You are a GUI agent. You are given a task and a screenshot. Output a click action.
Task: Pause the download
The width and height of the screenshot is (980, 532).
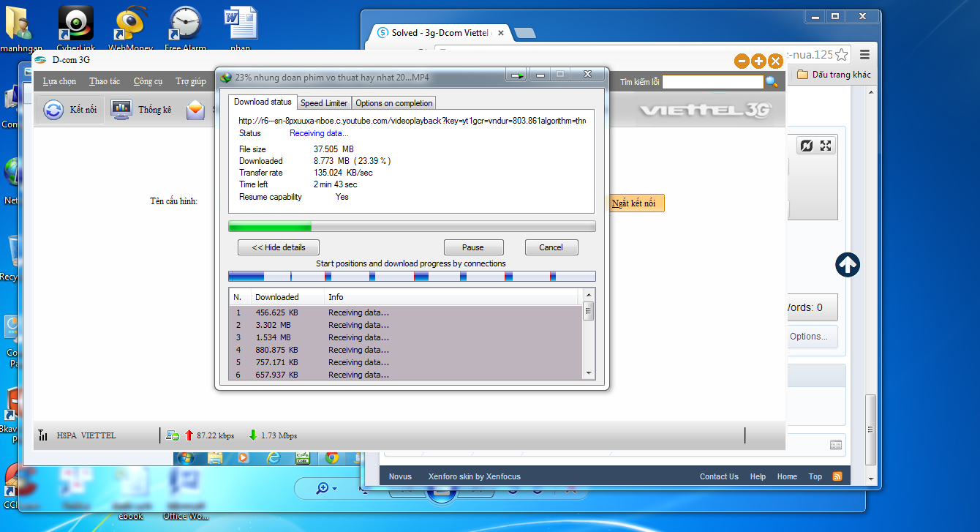pyautogui.click(x=473, y=247)
